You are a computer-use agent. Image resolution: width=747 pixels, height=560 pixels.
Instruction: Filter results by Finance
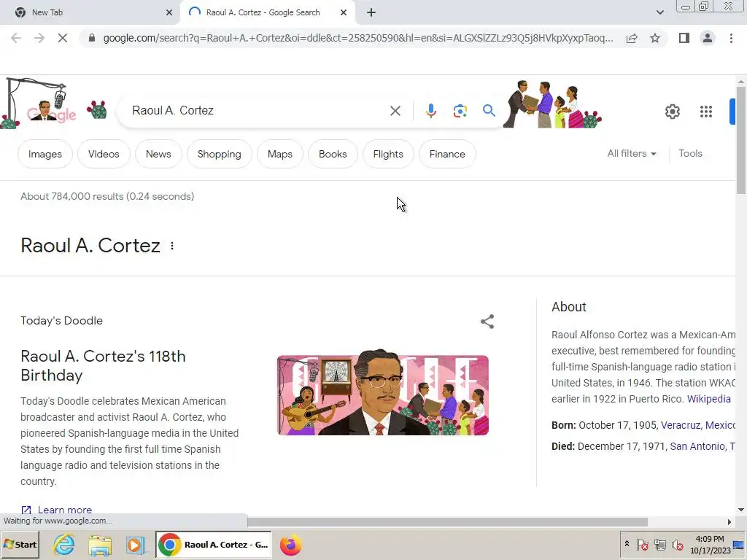pyautogui.click(x=447, y=154)
